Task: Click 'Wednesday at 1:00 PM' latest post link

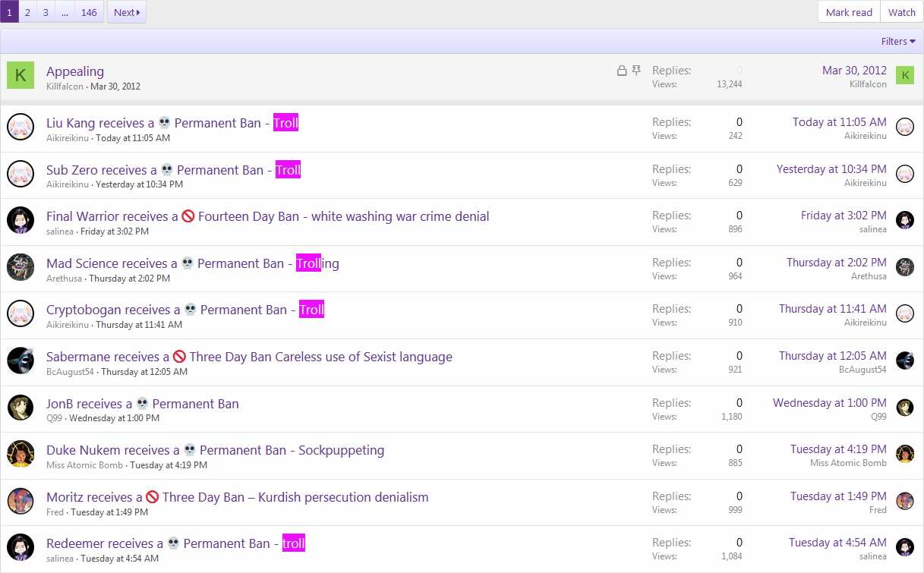Action: point(830,402)
